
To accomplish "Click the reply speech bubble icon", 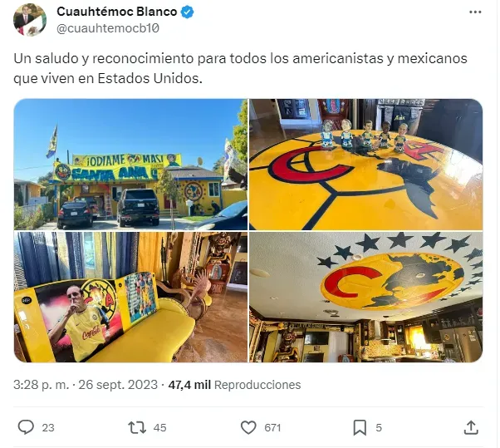I will [x=26, y=427].
